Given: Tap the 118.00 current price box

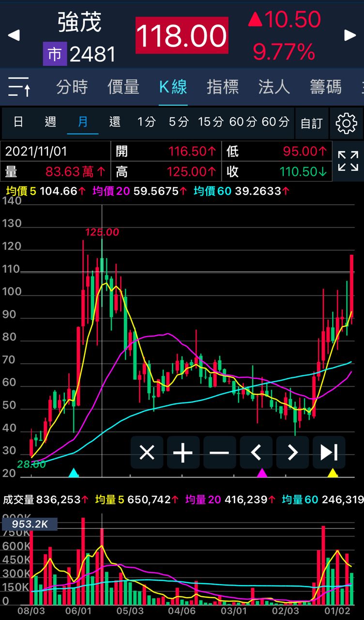Looking at the screenshot, I should point(182,35).
